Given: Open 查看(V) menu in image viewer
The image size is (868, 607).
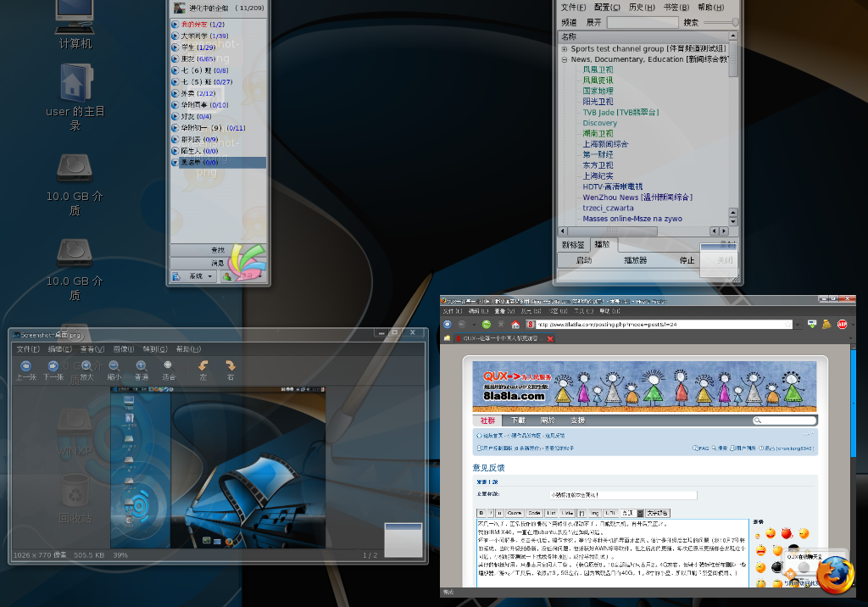Looking at the screenshot, I should 92,349.
